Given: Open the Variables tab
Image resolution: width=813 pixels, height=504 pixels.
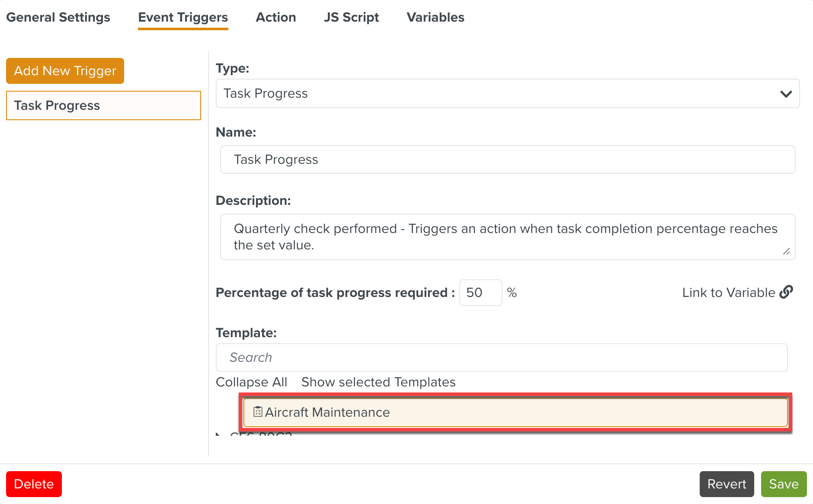Looking at the screenshot, I should tap(435, 17).
